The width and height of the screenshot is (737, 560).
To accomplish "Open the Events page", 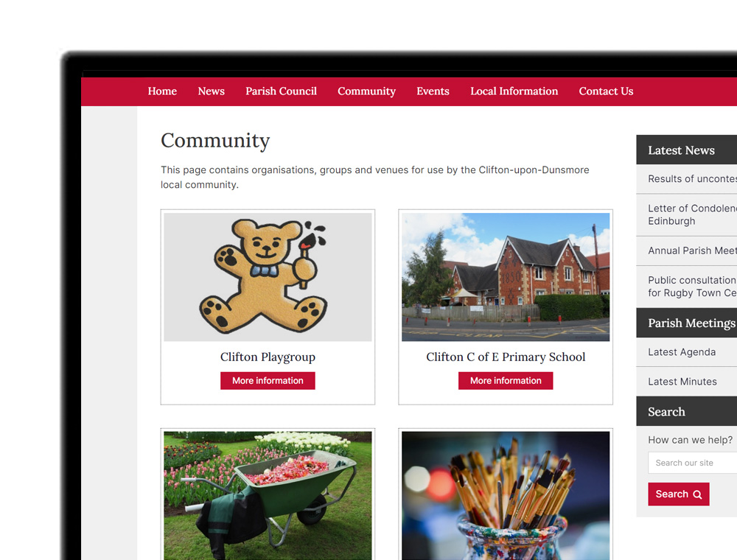I will pos(433,91).
